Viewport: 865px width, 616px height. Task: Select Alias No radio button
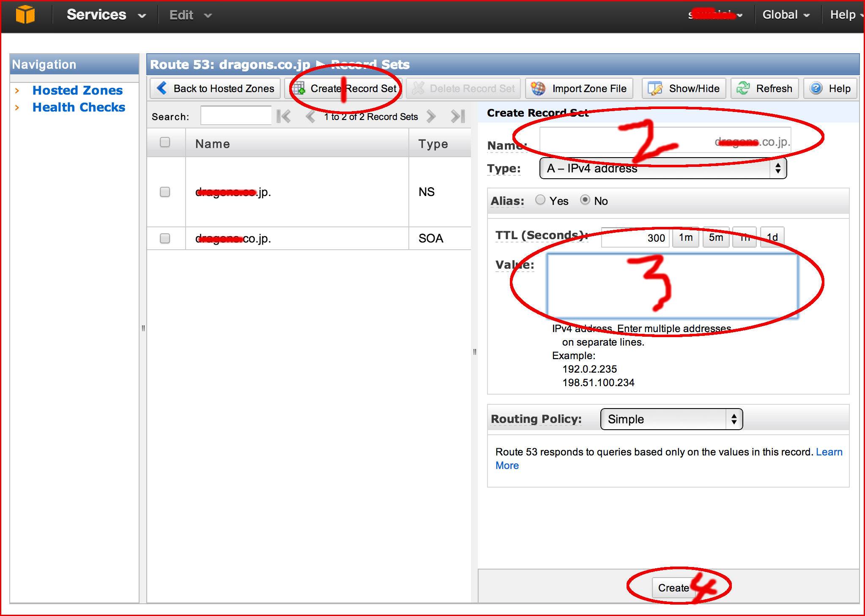tap(585, 200)
